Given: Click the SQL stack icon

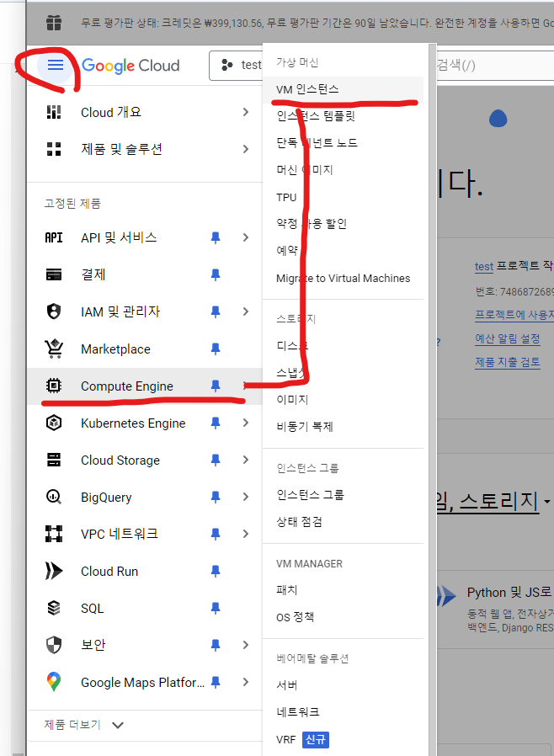Looking at the screenshot, I should point(54,608).
